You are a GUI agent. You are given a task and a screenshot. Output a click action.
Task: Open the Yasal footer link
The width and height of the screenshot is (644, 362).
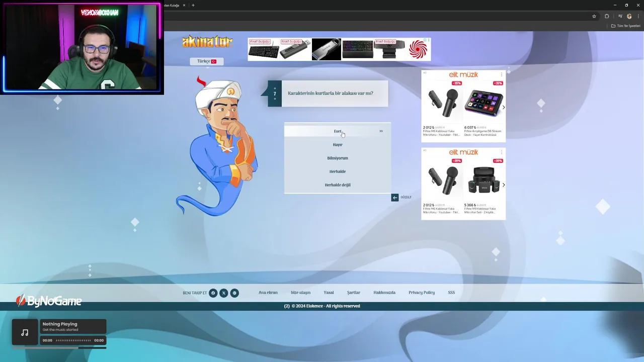tap(329, 293)
